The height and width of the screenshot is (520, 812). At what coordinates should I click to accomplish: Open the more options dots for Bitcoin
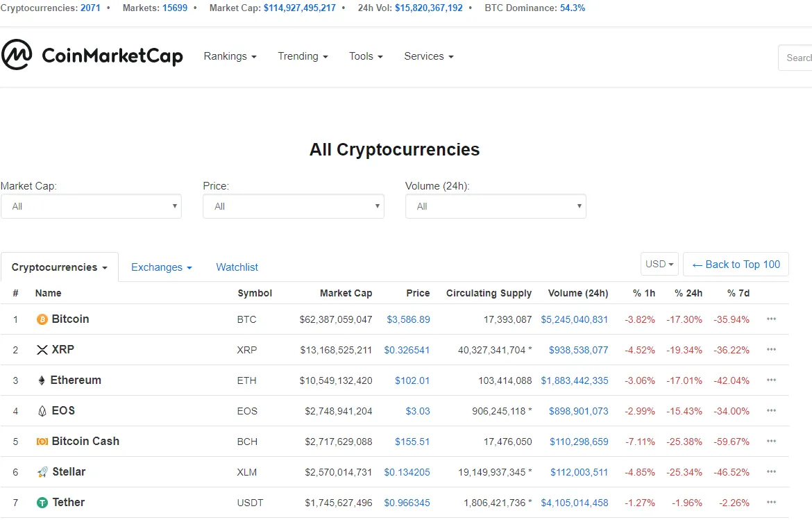click(x=771, y=319)
